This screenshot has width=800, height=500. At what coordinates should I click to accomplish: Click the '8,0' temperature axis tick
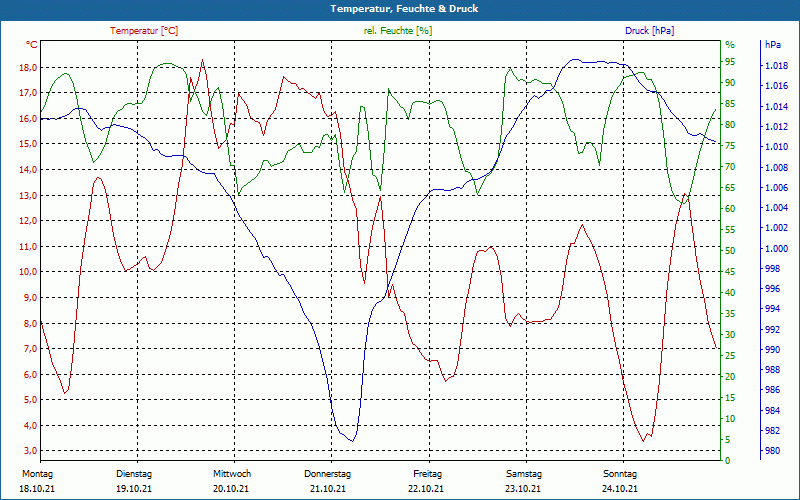tap(30, 323)
